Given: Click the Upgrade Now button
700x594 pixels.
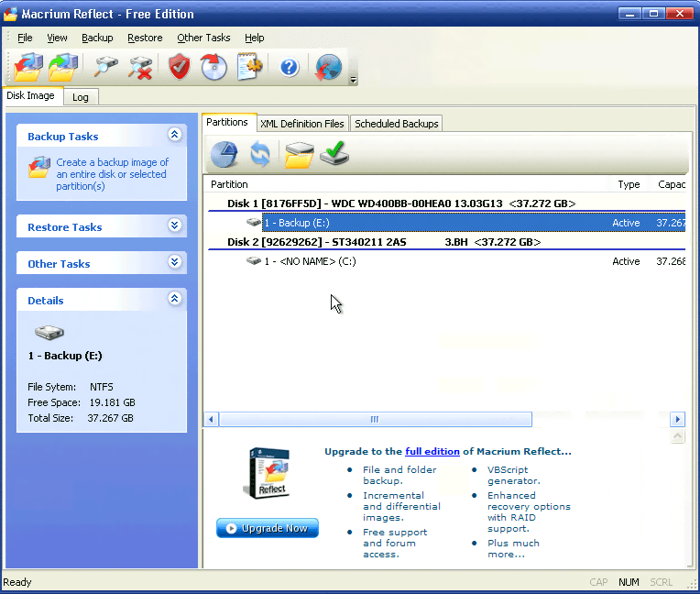Looking at the screenshot, I should 268,528.
